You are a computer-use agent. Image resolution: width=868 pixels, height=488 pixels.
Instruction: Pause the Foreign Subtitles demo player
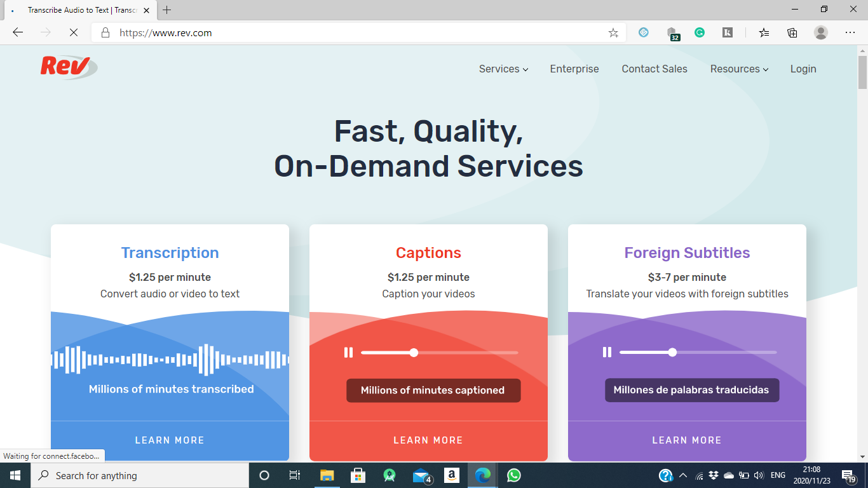click(607, 352)
